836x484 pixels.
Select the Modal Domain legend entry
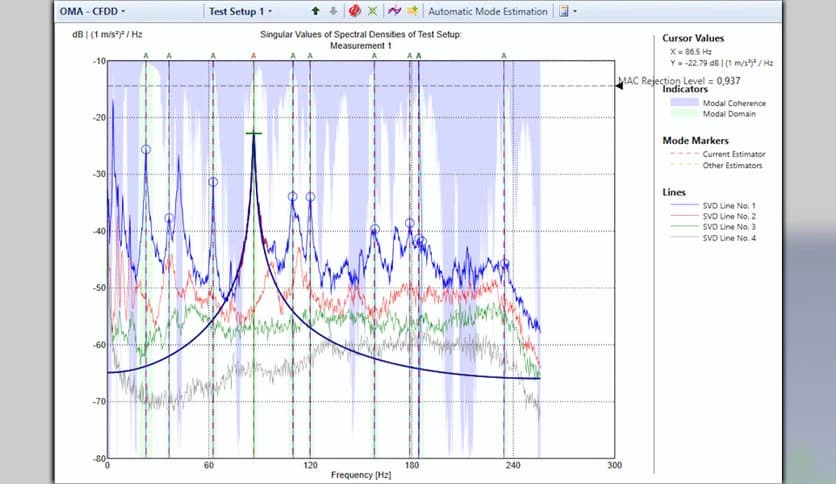point(729,113)
